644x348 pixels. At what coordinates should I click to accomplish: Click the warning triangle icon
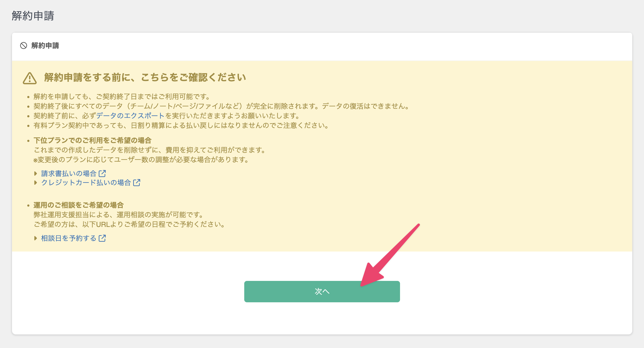click(x=30, y=78)
